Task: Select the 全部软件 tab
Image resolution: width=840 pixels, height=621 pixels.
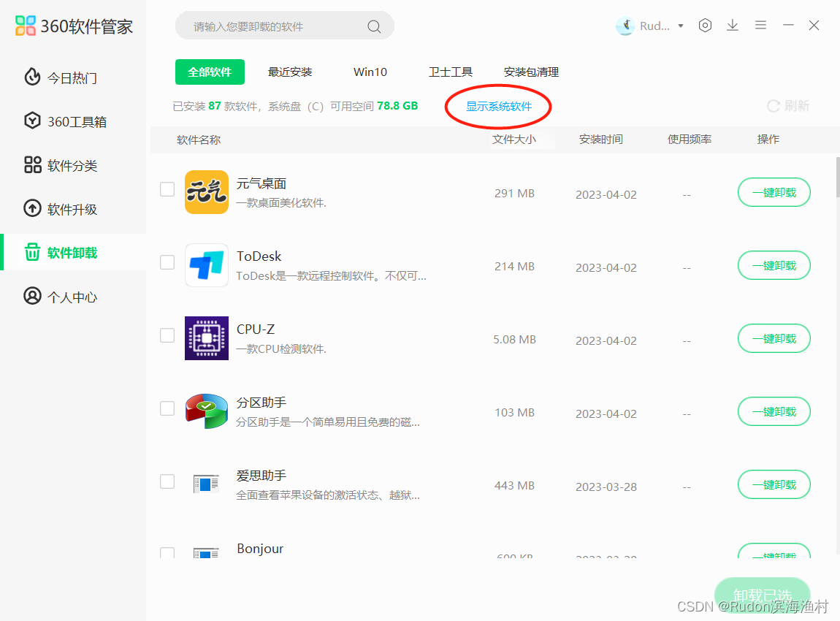Action: [x=210, y=72]
